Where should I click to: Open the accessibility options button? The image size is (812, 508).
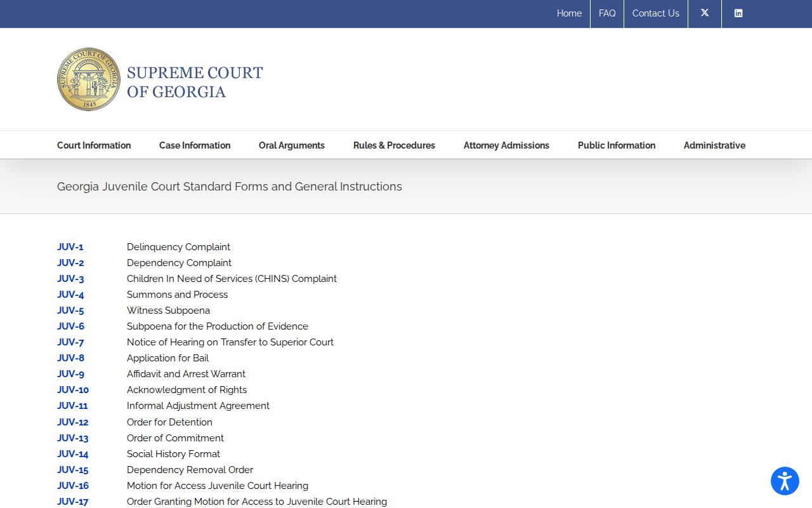pos(785,481)
